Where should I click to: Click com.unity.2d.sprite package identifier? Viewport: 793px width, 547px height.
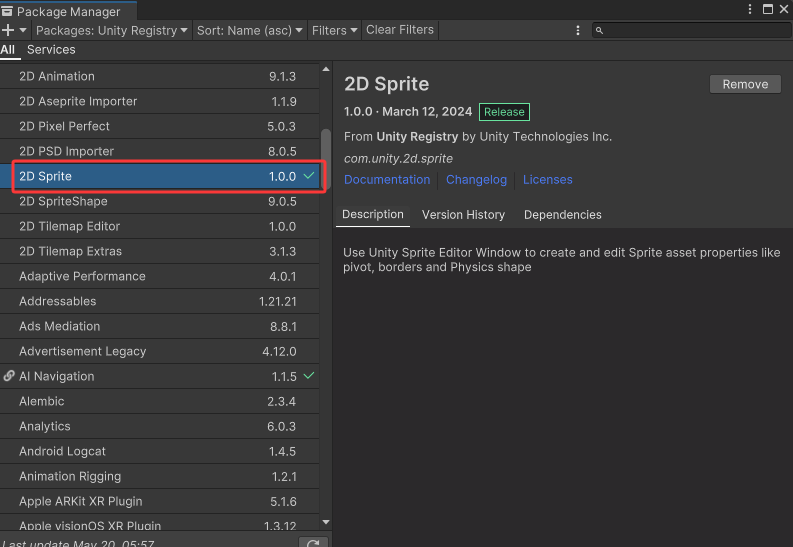click(x=398, y=158)
